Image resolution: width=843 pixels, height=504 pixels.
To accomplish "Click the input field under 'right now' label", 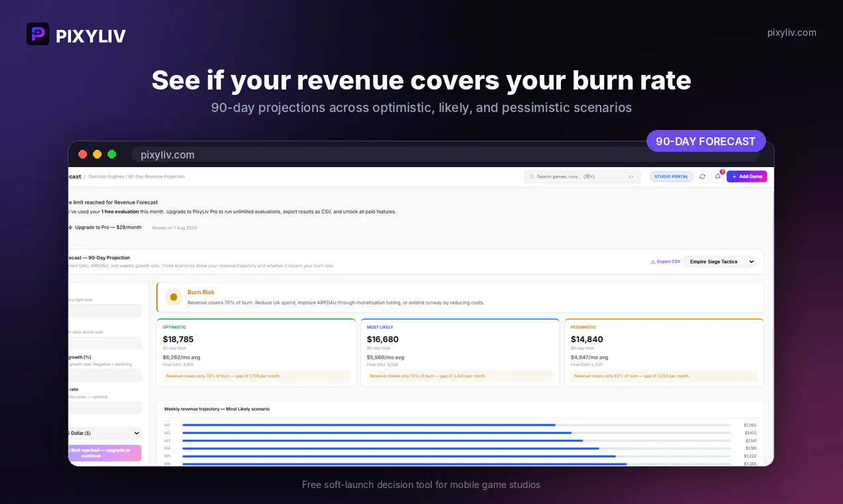I will coord(105,310).
